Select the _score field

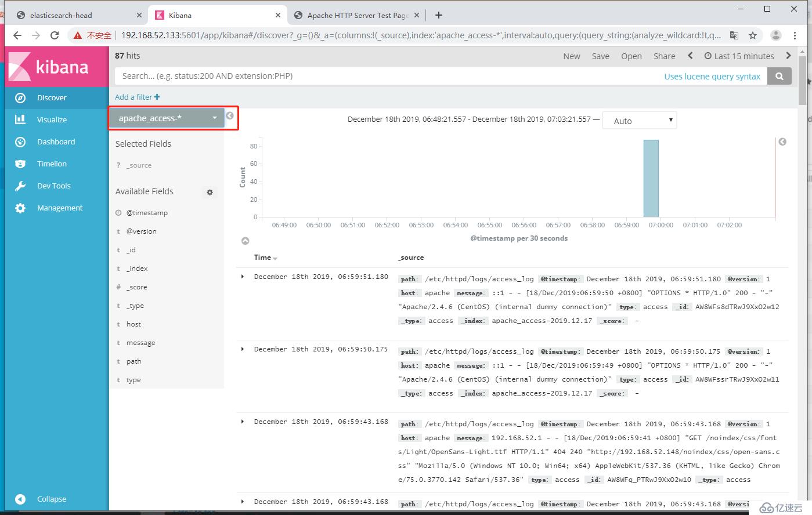click(136, 287)
